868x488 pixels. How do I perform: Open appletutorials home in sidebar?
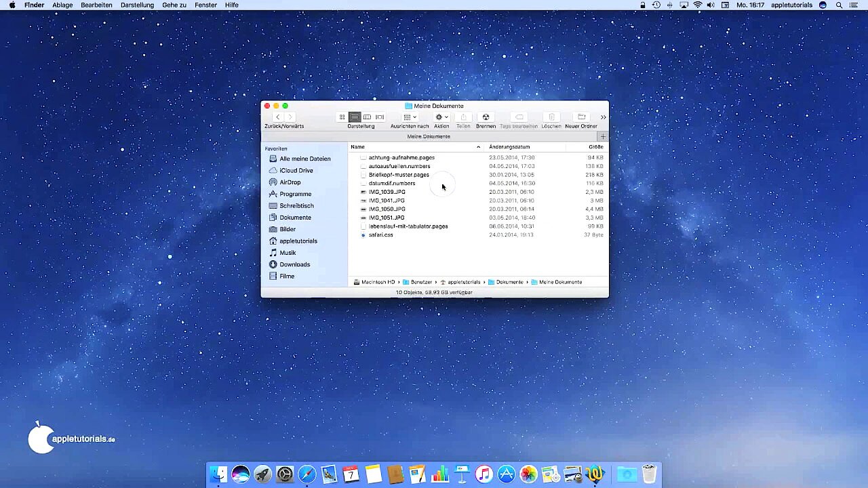pyautogui.click(x=293, y=241)
